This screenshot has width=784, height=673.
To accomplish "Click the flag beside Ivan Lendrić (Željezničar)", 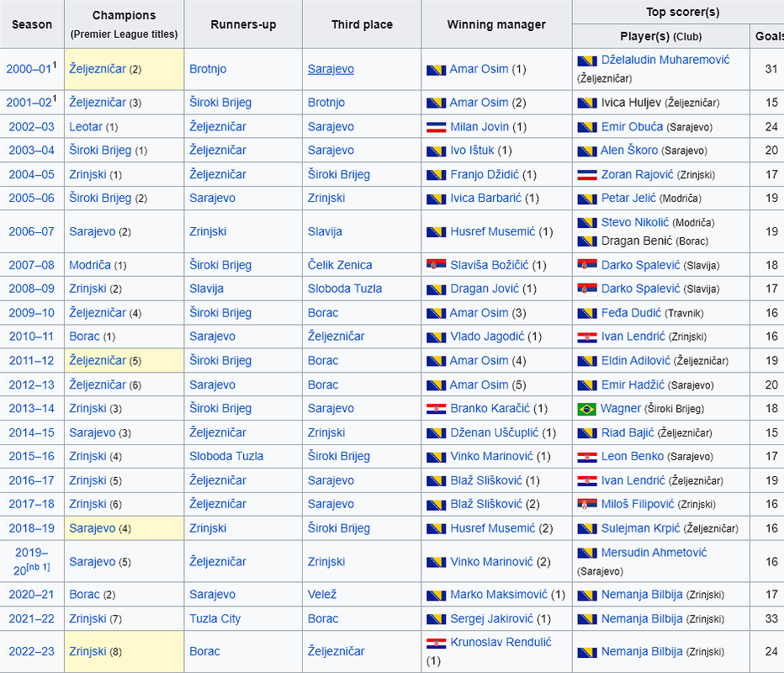I will (x=587, y=481).
